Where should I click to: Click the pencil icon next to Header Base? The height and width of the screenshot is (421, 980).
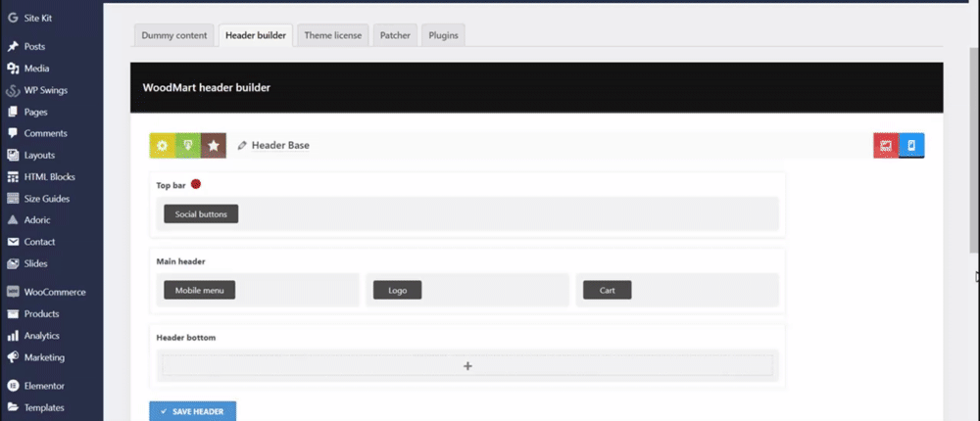(242, 146)
